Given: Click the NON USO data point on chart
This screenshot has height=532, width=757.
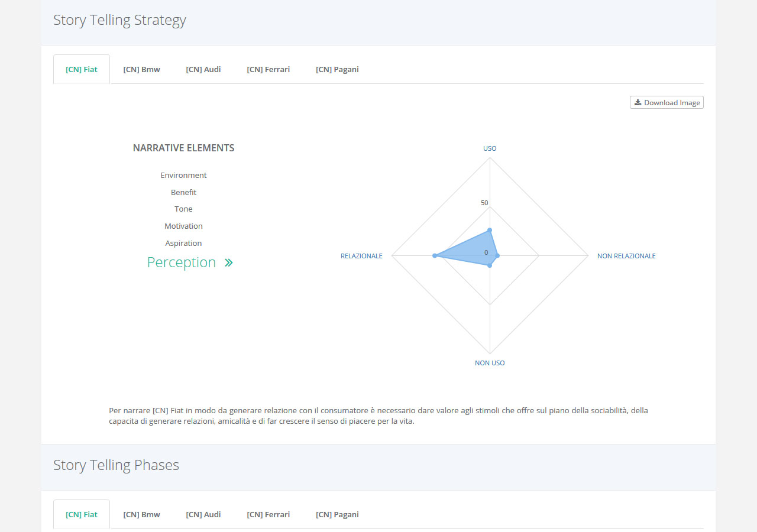Looking at the screenshot, I should 490,265.
